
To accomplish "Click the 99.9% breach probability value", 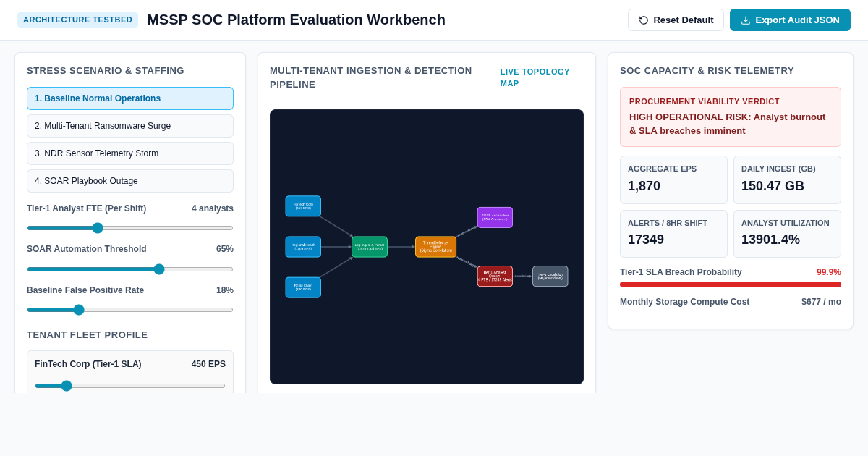I will (829, 272).
